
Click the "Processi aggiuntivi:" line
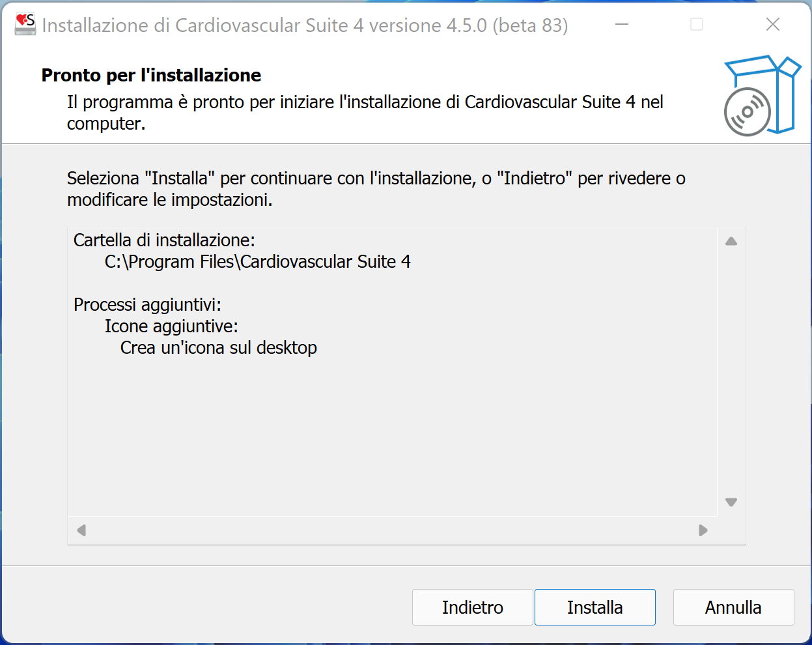[x=147, y=305]
